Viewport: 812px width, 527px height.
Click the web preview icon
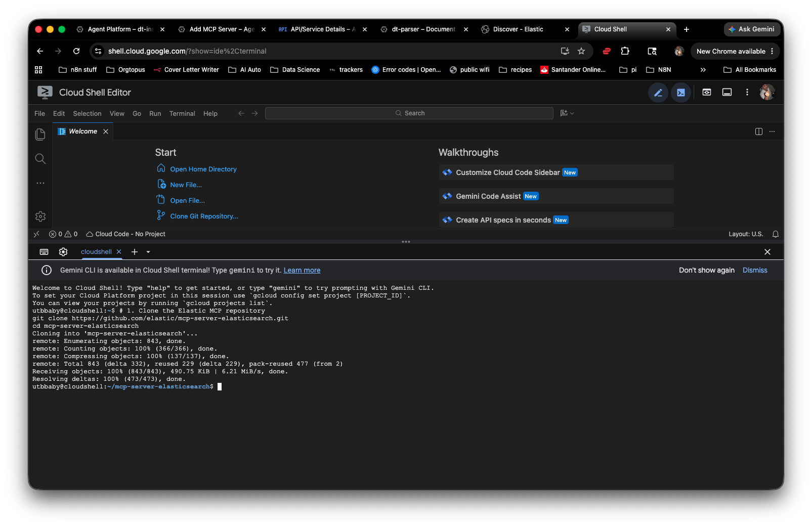(707, 92)
